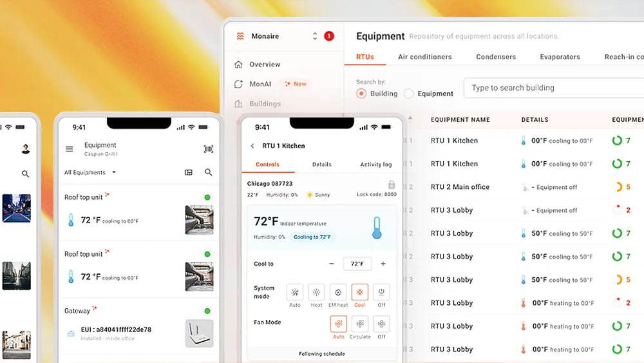
Task: Switch to the Evaporators tab
Action: [560, 57]
